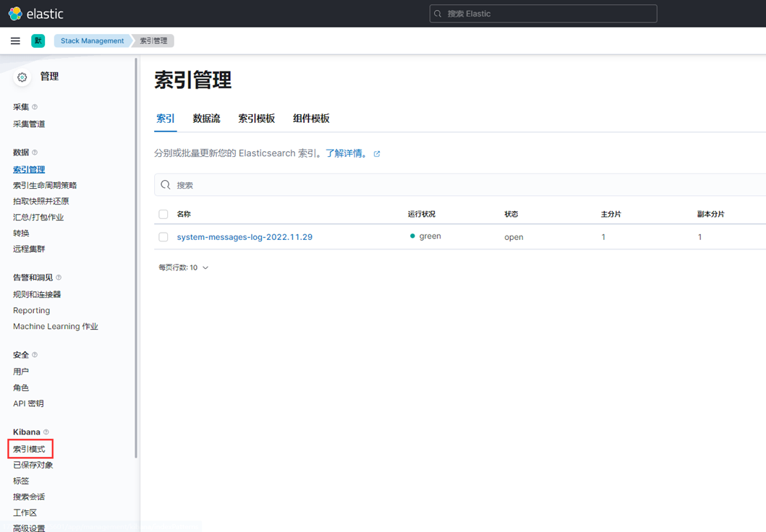Open 转换 in the sidebar

point(21,233)
